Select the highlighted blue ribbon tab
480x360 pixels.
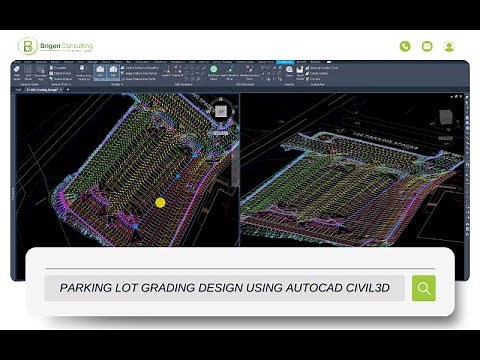coord(285,62)
